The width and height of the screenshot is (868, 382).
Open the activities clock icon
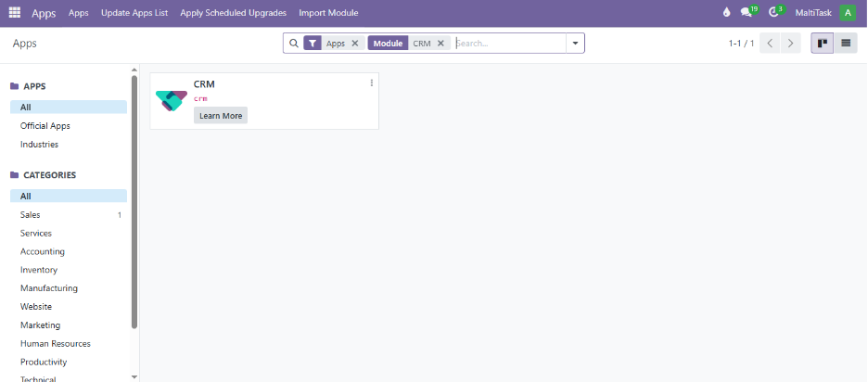point(773,13)
